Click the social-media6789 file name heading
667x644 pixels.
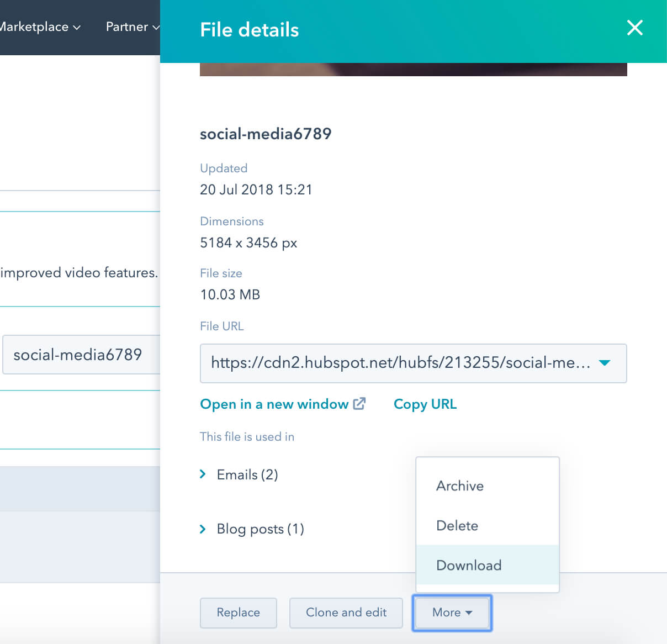[266, 134]
